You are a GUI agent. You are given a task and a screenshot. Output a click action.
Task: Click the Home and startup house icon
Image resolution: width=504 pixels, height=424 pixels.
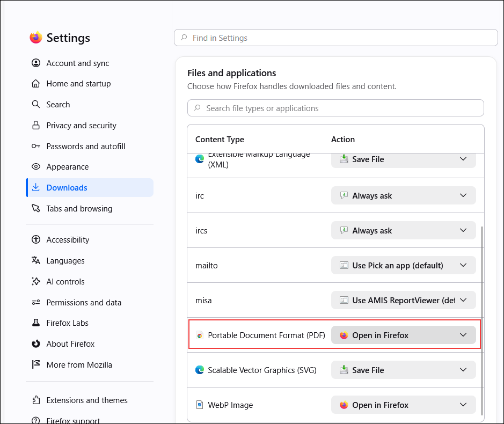click(x=36, y=84)
